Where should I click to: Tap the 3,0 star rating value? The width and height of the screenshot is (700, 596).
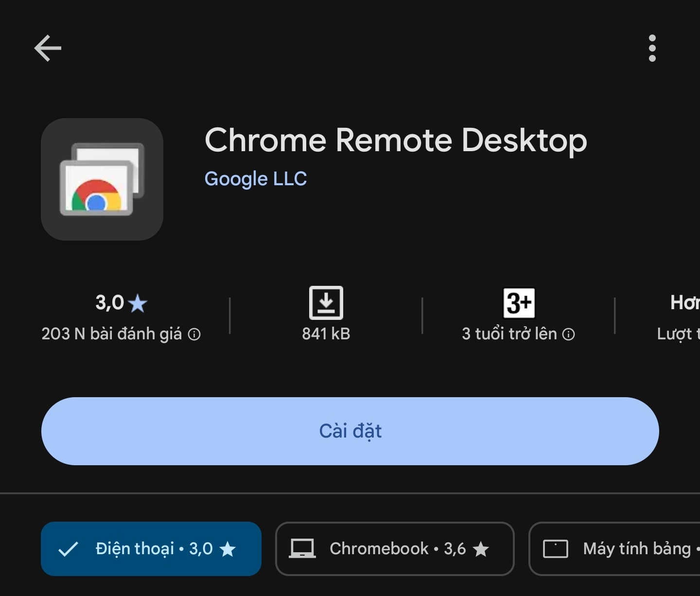click(x=110, y=302)
